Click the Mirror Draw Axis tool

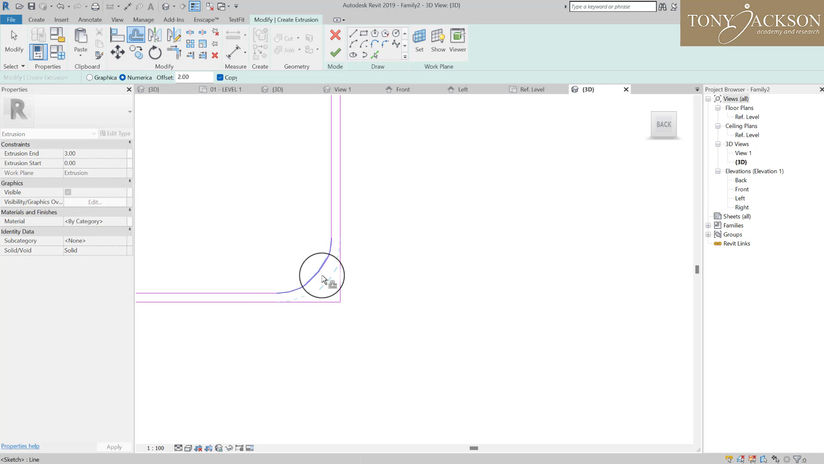coord(173,35)
